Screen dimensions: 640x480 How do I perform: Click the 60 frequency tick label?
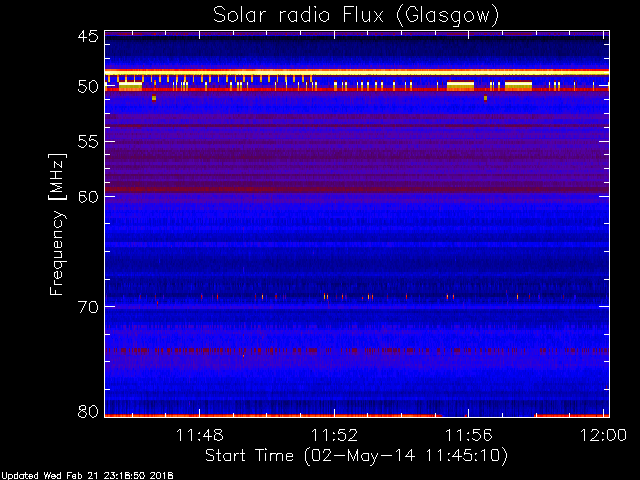tap(88, 197)
